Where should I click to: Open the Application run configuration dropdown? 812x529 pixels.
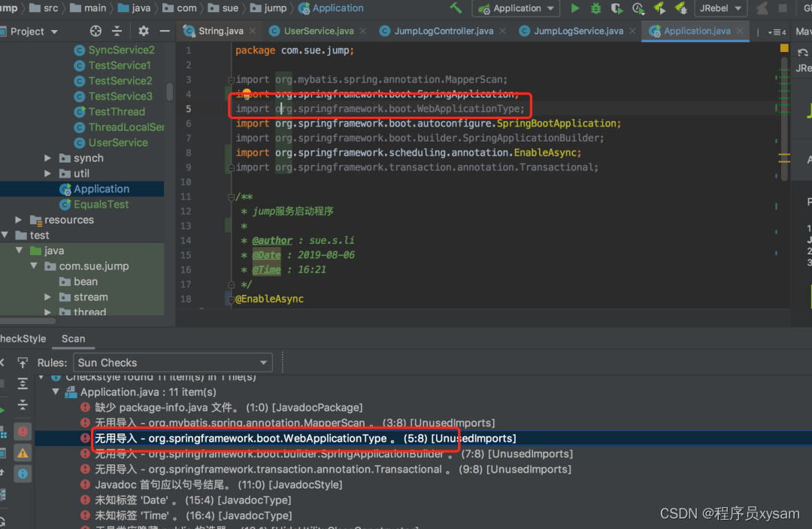pos(516,8)
